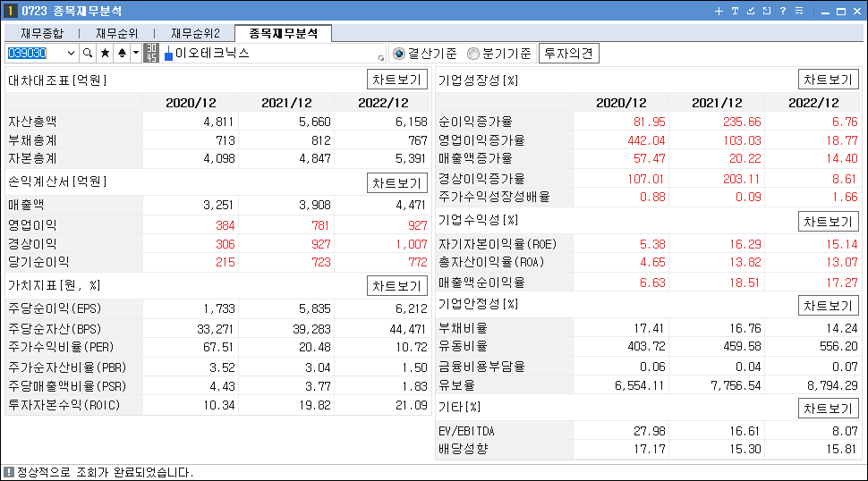The image size is (868, 481).
Task: Click the 30/45 indicator icon
Action: click(x=151, y=53)
